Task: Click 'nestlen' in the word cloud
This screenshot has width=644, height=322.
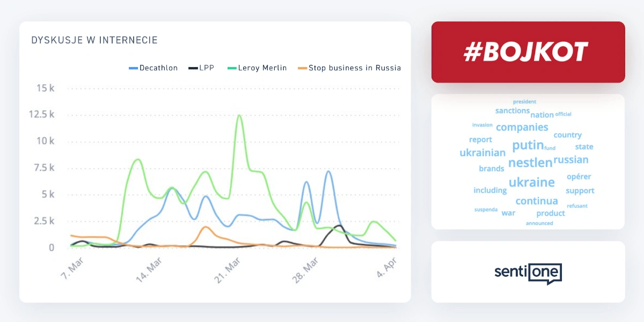Action: pos(530,163)
